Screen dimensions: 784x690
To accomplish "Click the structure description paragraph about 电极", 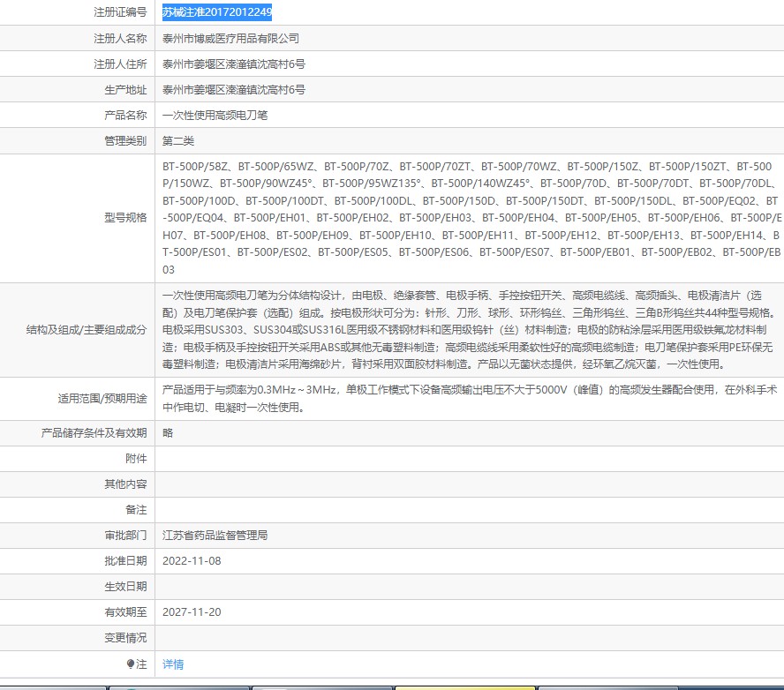I will pyautogui.click(x=469, y=330).
